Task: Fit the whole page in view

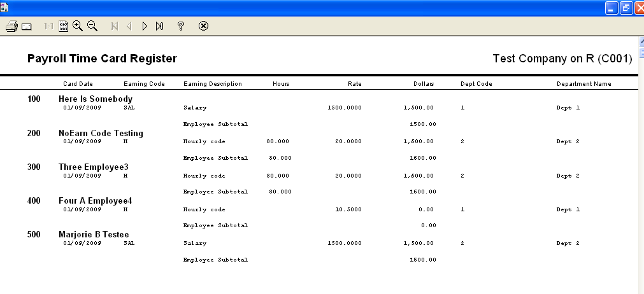Action: click(63, 26)
